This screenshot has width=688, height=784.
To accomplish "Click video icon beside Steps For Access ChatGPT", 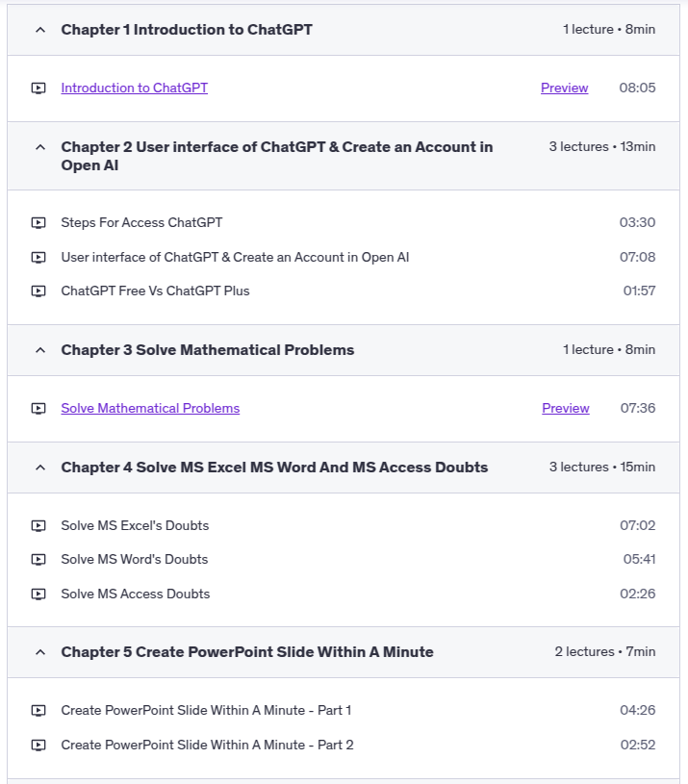I will click(38, 223).
